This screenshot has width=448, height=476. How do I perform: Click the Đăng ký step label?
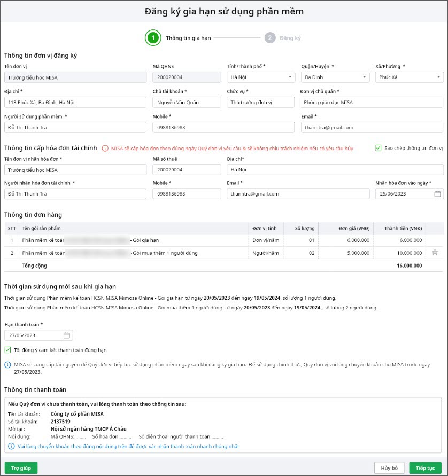(x=290, y=38)
